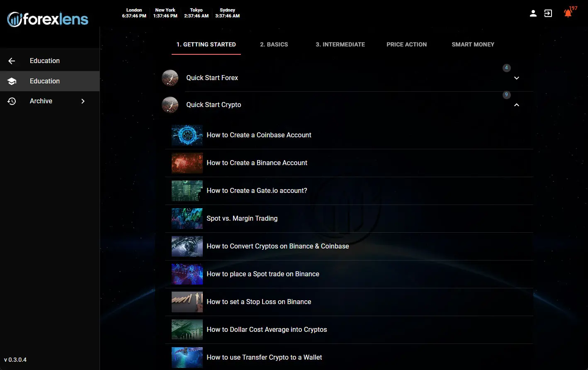Viewport: 588px width, 370px height.
Task: Select the Price Action tab
Action: [406, 44]
